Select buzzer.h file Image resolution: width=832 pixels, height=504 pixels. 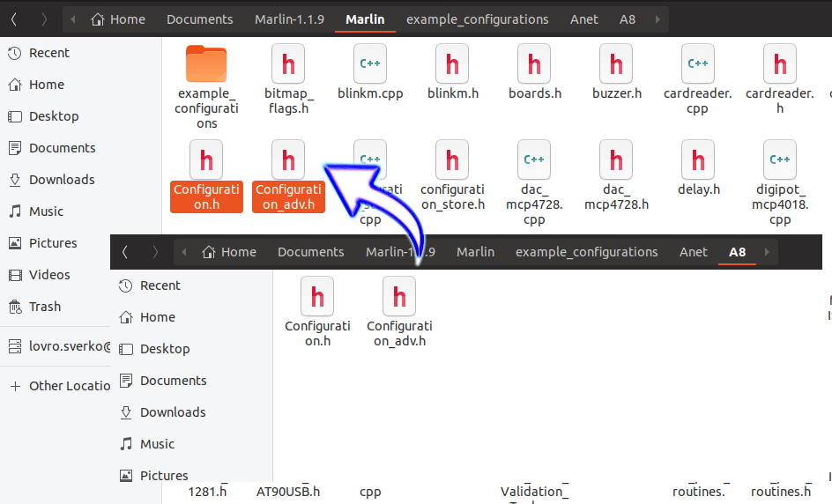pyautogui.click(x=617, y=71)
